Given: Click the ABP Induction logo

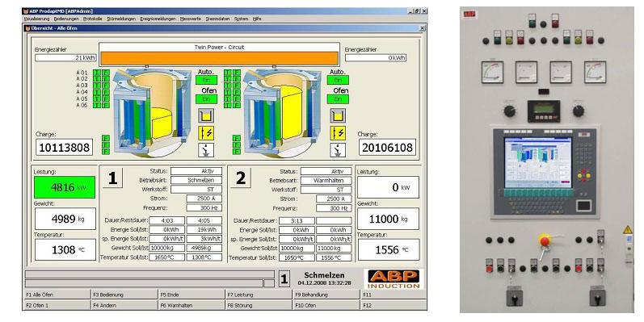Looking at the screenshot, I should 394,279.
